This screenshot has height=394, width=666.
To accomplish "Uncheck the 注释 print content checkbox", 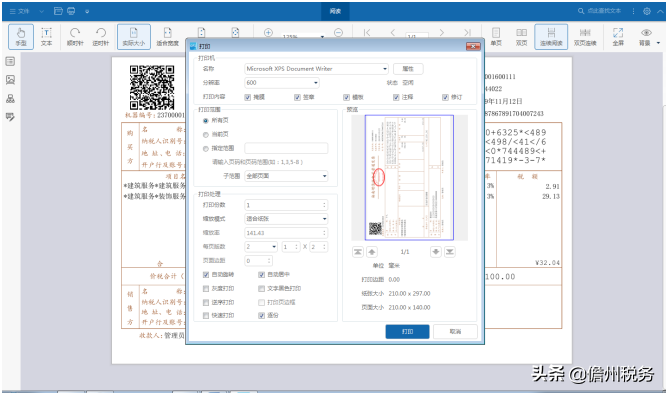I will click(396, 97).
